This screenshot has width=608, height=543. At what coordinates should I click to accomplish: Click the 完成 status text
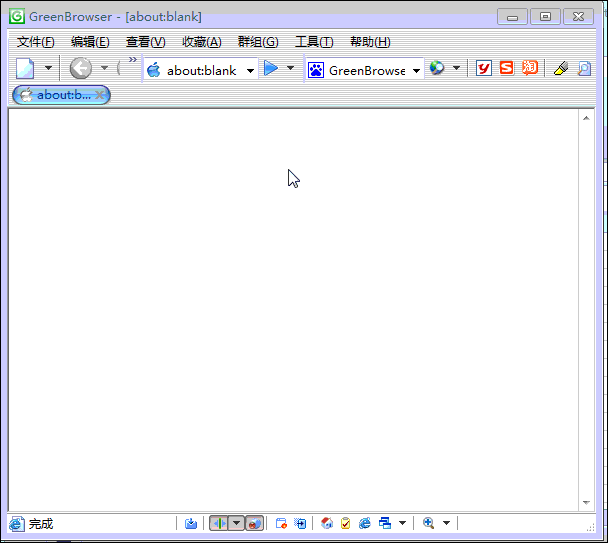pyautogui.click(x=41, y=524)
